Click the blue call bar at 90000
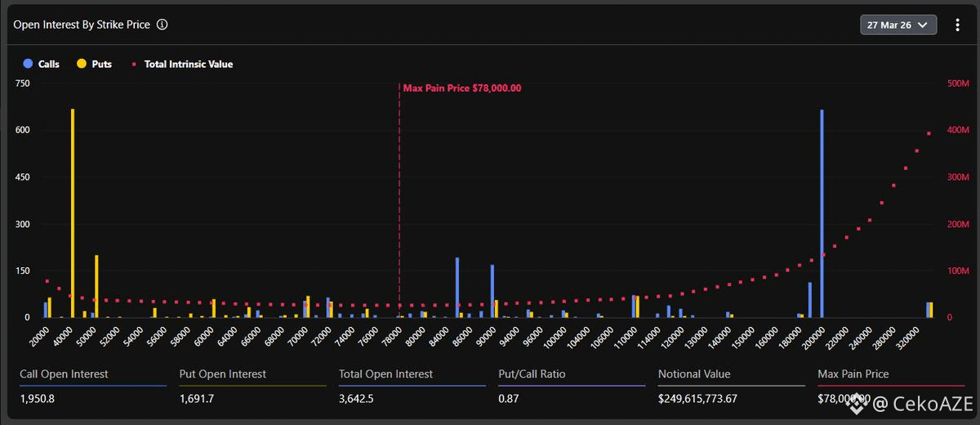Screen dimensions: 980x425 tap(492, 291)
